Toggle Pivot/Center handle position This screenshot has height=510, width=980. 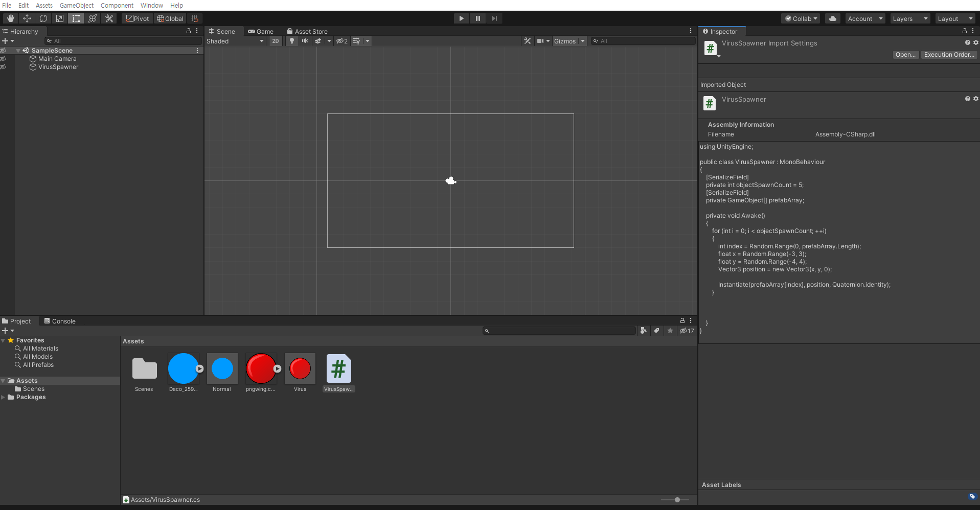pos(138,18)
